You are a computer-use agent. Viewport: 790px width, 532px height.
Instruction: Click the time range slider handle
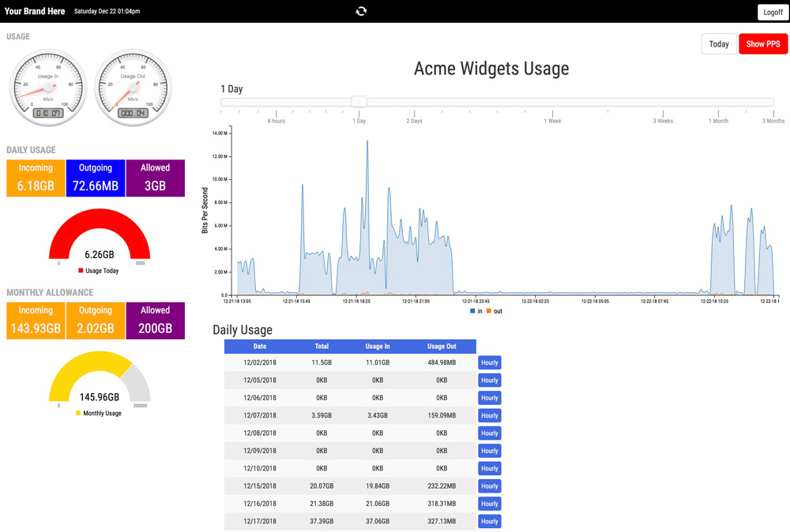(359, 102)
